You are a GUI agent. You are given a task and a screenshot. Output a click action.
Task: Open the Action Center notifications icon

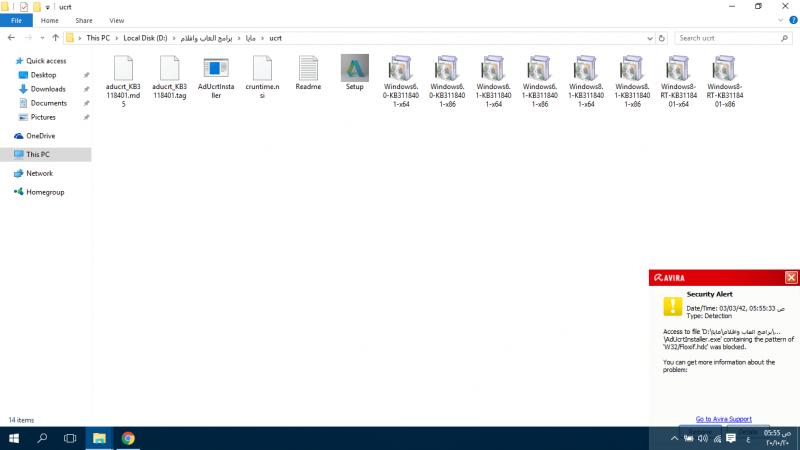[731, 438]
